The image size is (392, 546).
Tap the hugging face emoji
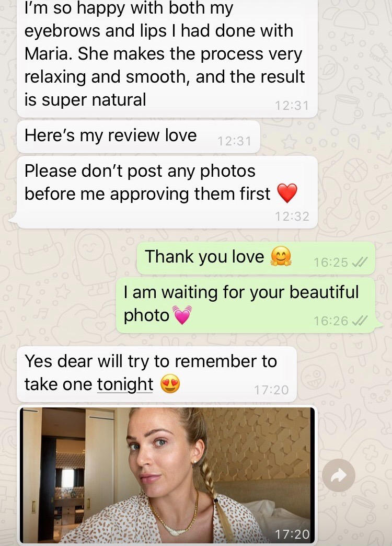tap(281, 257)
